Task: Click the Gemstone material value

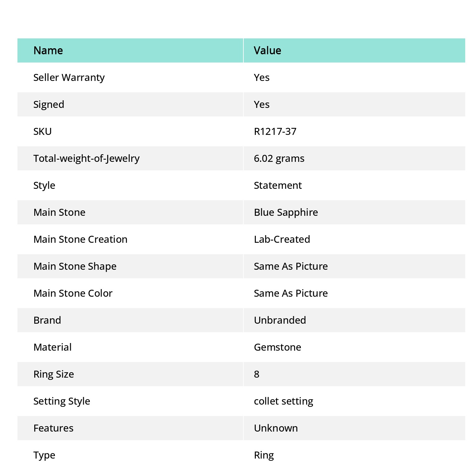Action: point(277,347)
